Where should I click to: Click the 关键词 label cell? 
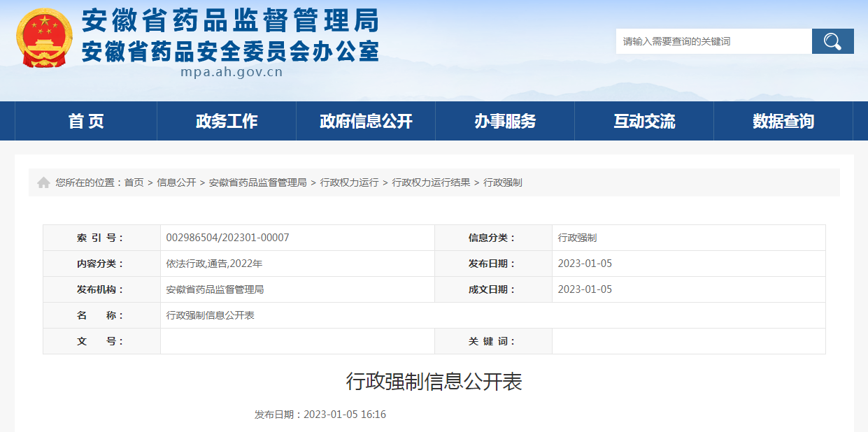pyautogui.click(x=493, y=341)
